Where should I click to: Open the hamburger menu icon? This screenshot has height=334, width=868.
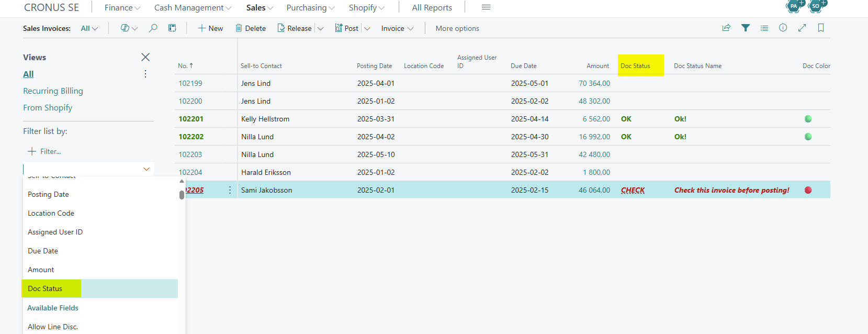point(486,7)
